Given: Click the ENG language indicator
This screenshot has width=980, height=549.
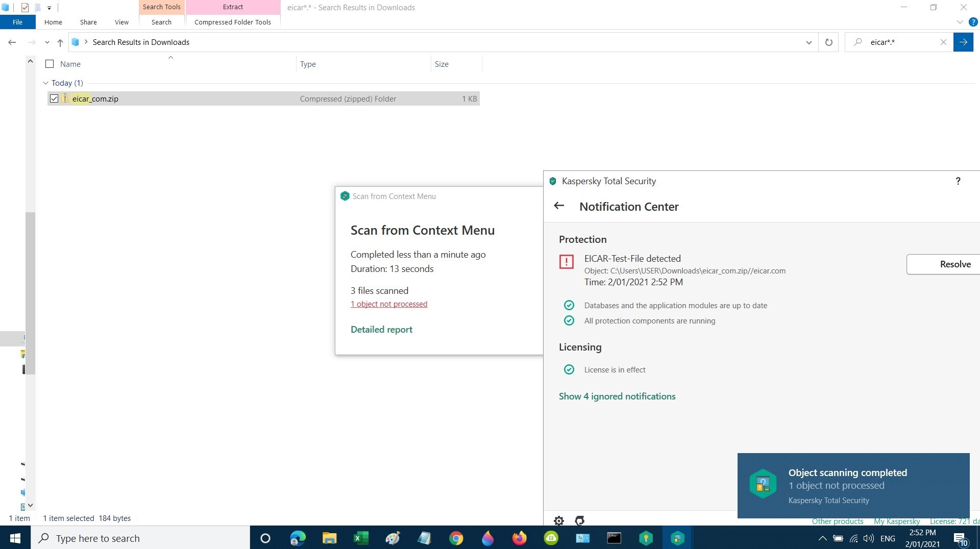Looking at the screenshot, I should click(888, 538).
